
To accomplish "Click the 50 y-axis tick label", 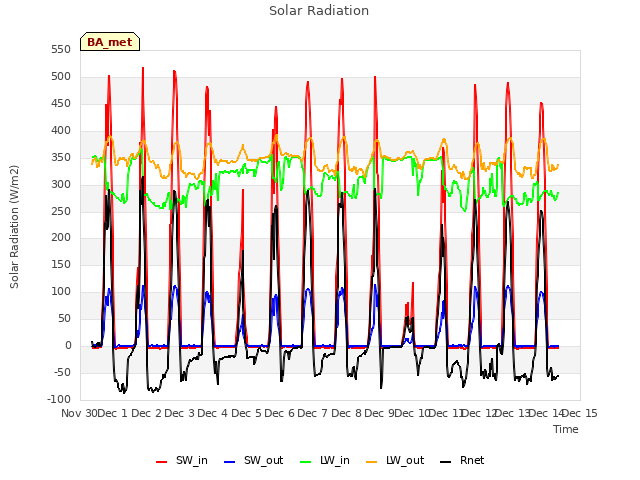I will 64,318.
